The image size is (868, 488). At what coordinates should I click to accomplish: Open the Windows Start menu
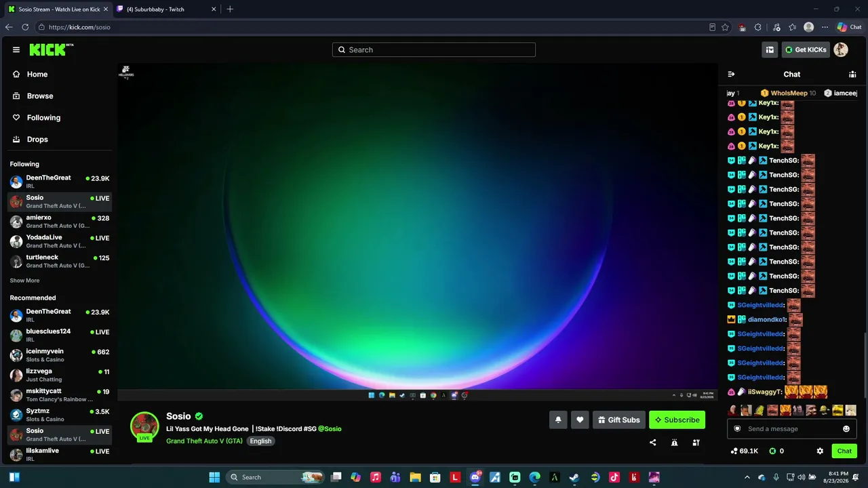click(214, 477)
